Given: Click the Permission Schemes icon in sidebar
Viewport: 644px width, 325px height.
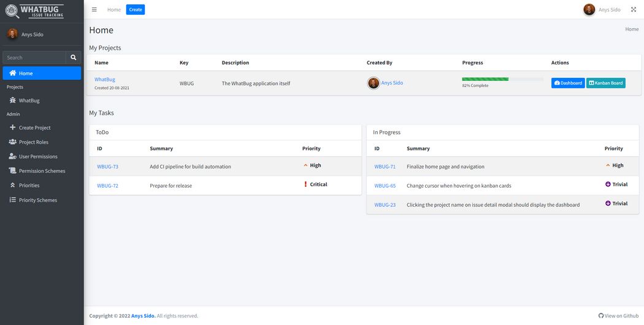Looking at the screenshot, I should (13, 171).
